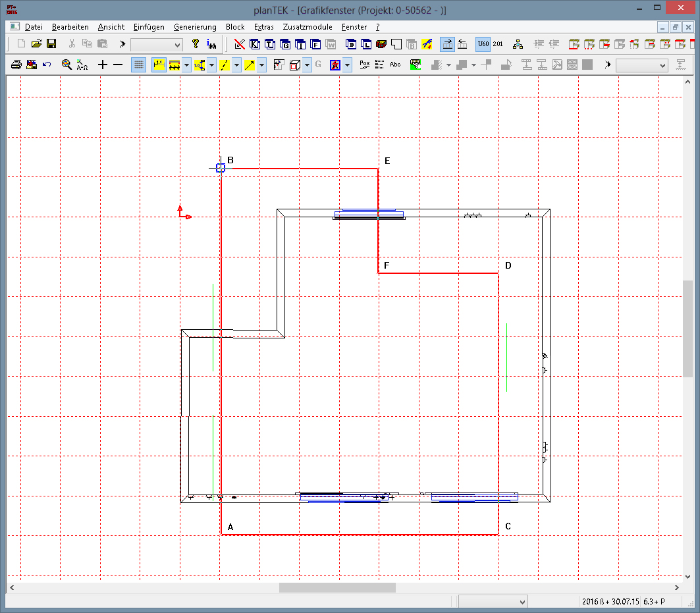Select the magnifier zoom tool

tap(67, 65)
